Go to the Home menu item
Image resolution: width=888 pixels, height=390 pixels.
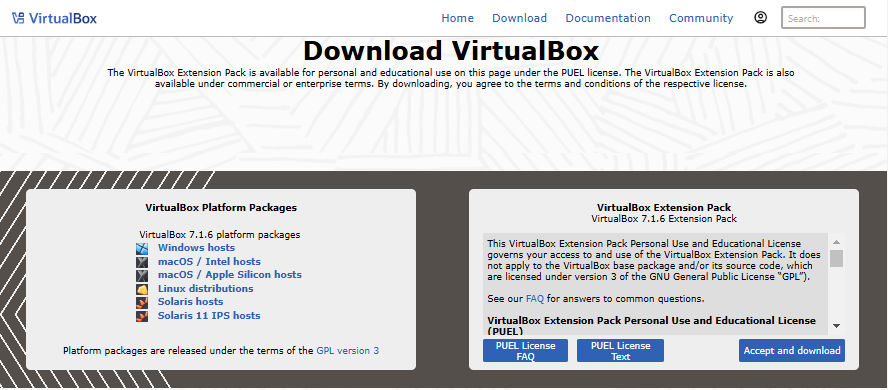(x=458, y=18)
